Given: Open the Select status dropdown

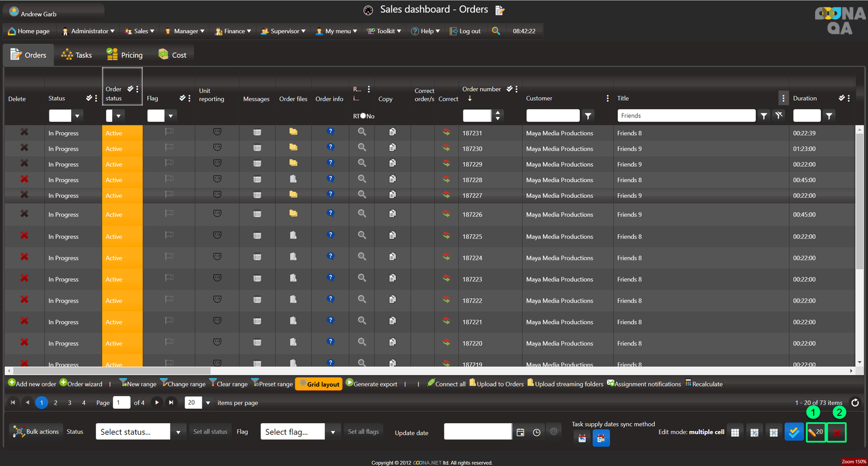Looking at the screenshot, I should (x=178, y=432).
